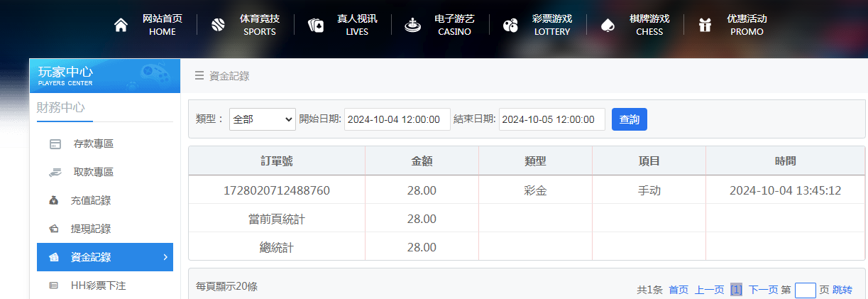
Task: Expand the 資金記錄 sidebar chevron
Action: tap(165, 257)
